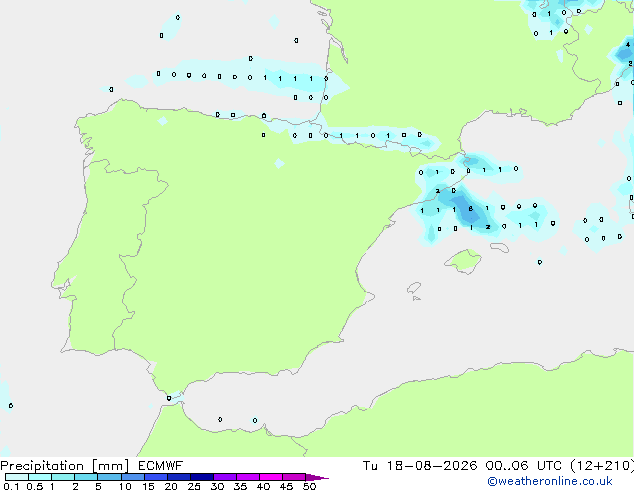Click the '45' legend label
634x490 pixels.
286,486
